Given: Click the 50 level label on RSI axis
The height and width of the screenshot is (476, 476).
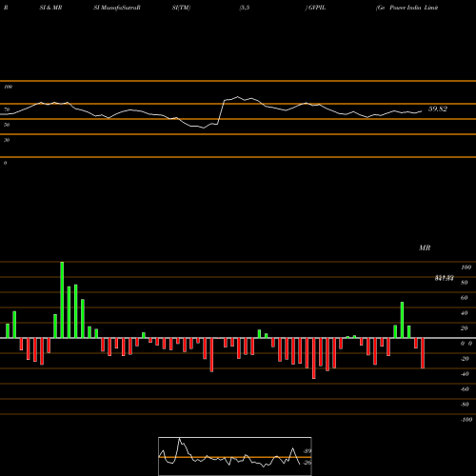Looking at the screenshot, I should (7, 125).
